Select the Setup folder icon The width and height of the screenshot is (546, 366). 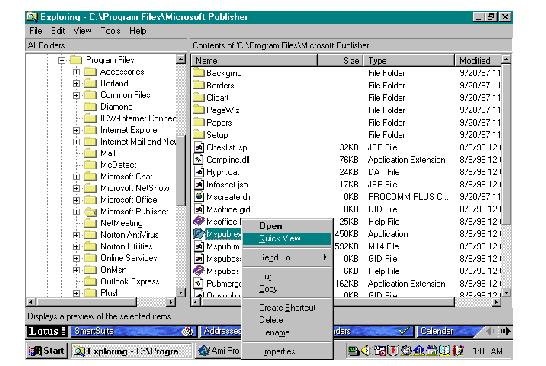click(198, 134)
